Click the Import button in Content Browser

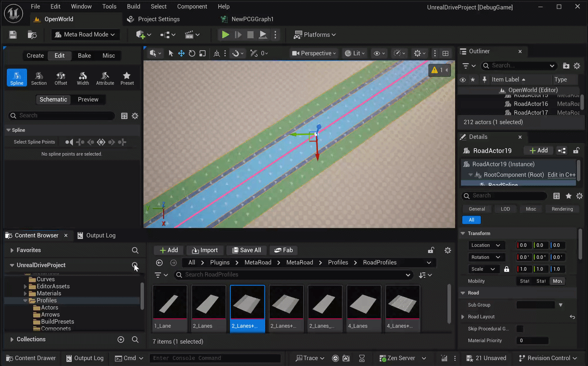tap(204, 250)
